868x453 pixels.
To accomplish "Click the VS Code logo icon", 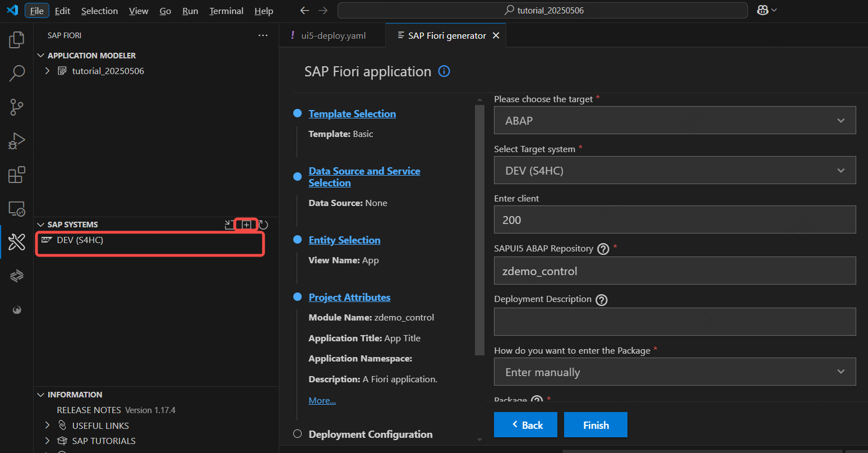I will click(x=12, y=10).
